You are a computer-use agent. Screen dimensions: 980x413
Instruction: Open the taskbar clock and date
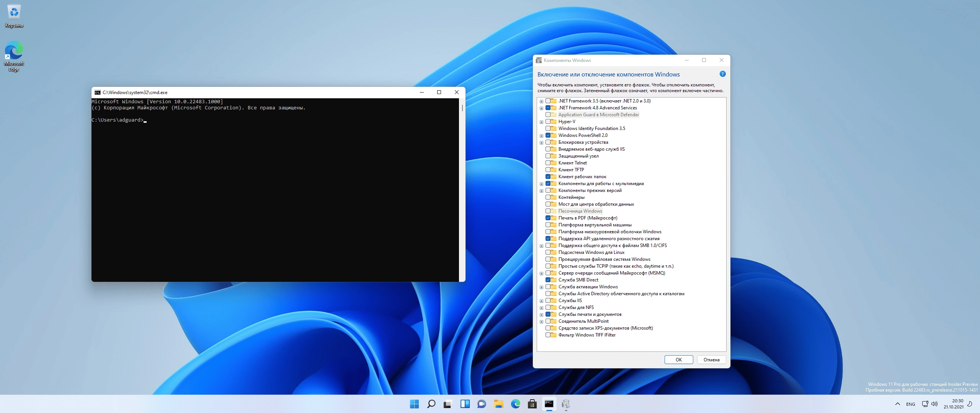click(953, 404)
